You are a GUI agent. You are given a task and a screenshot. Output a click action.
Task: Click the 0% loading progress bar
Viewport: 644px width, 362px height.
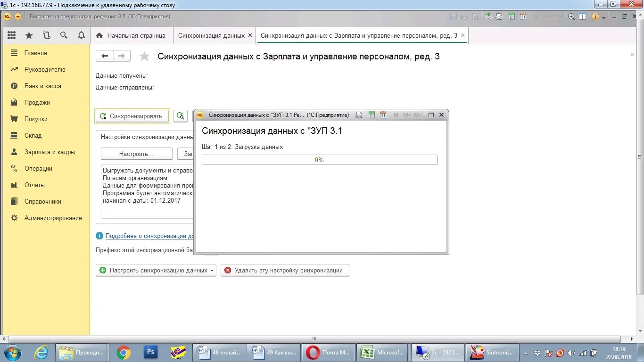[319, 160]
